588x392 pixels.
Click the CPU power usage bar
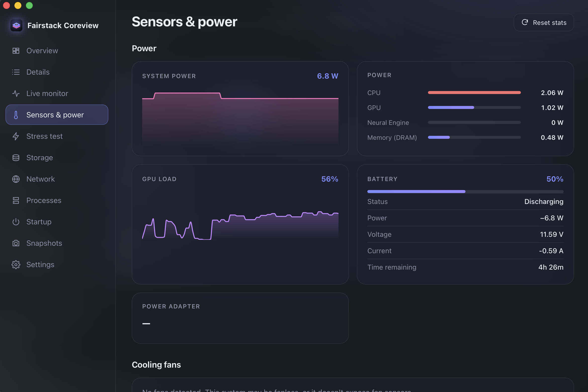(474, 93)
